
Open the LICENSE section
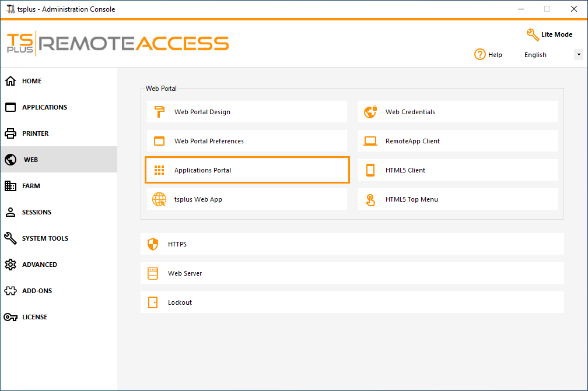point(34,316)
